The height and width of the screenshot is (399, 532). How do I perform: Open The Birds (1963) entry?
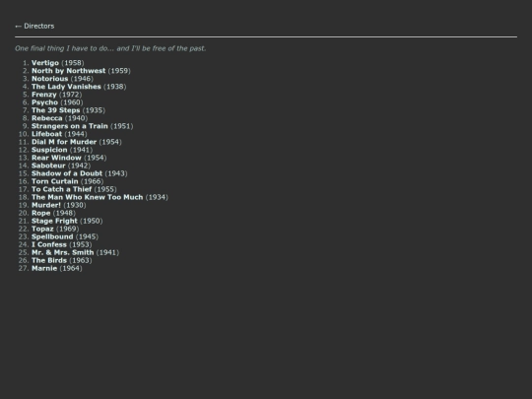click(49, 260)
